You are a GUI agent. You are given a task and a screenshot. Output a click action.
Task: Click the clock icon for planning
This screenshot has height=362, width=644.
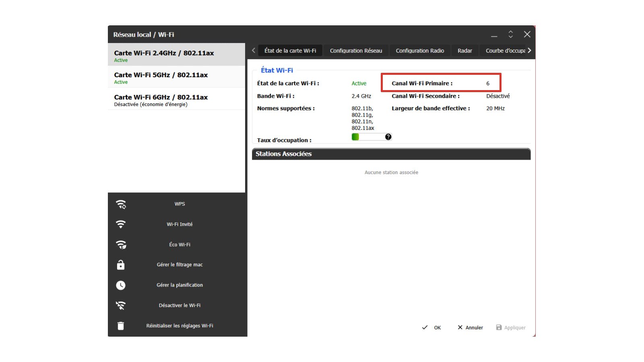pos(121,285)
